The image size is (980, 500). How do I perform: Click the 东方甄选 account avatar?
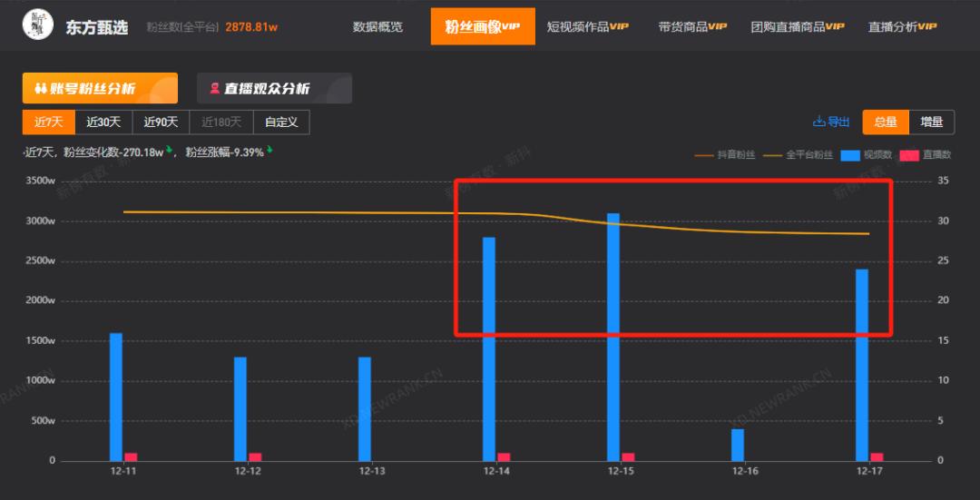click(37, 25)
